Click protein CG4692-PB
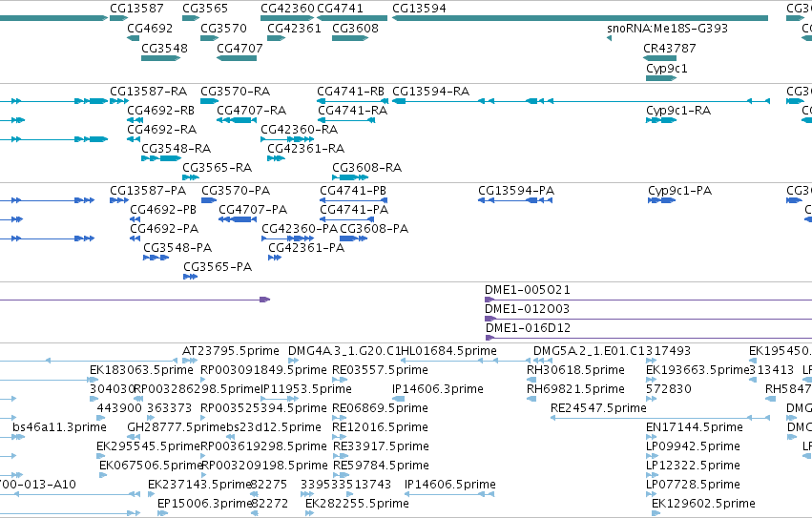The image size is (812, 518). [x=135, y=219]
